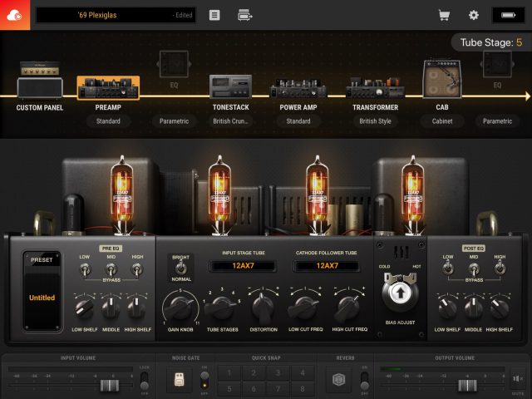Image resolution: width=532 pixels, height=399 pixels.
Task: Open the settings gear
Action: tap(473, 15)
